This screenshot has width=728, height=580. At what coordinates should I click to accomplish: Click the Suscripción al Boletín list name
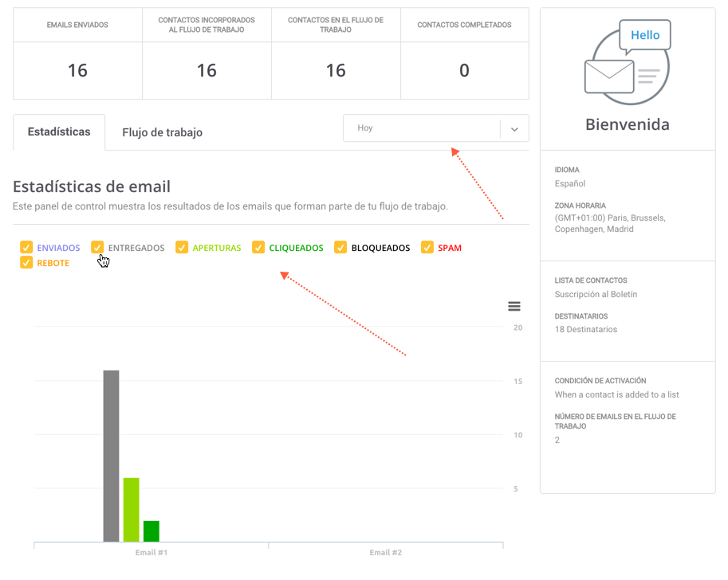click(x=596, y=294)
